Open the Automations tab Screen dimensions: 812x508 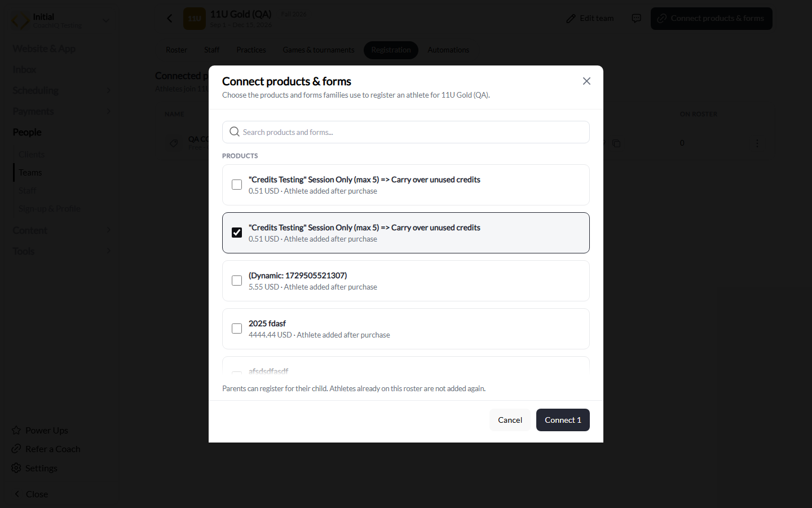pyautogui.click(x=448, y=50)
